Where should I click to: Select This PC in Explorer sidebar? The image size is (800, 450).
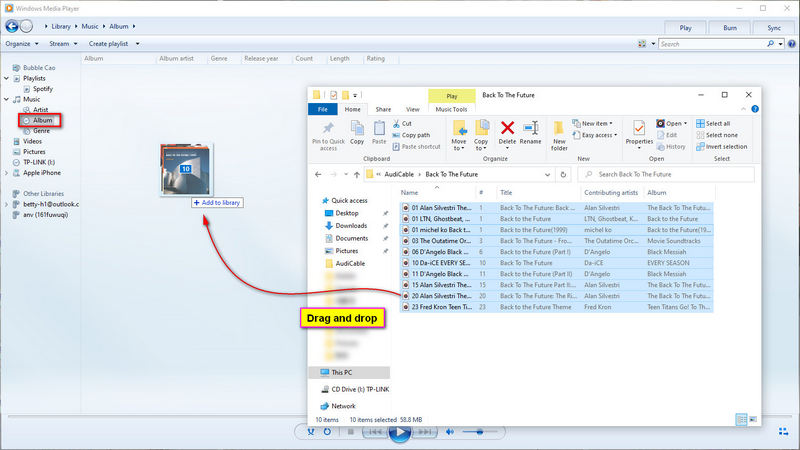click(x=349, y=372)
